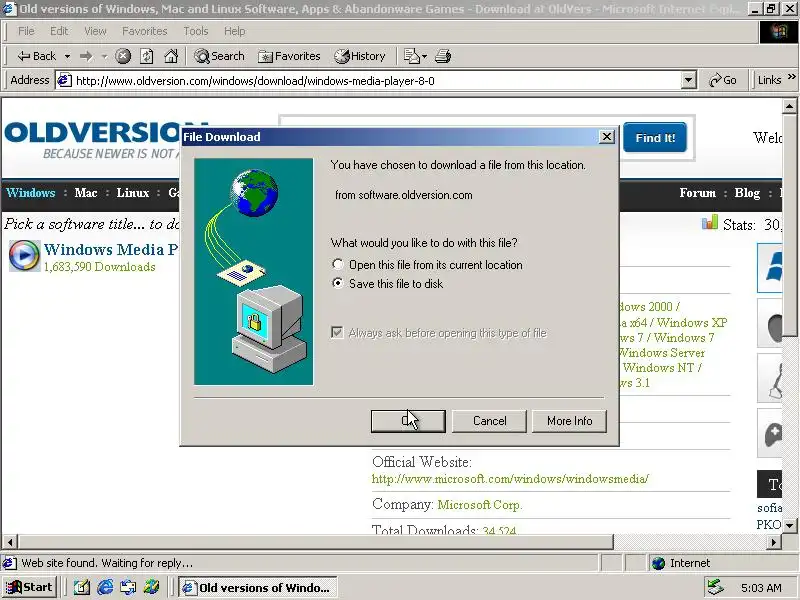This screenshot has width=800, height=600.
Task: Click the last Quick Launch icon
Action: click(151, 588)
